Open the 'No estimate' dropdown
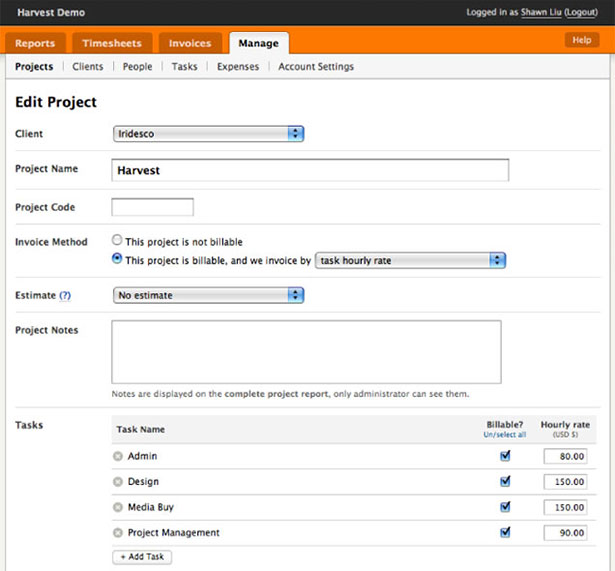The image size is (615, 571). (208, 295)
